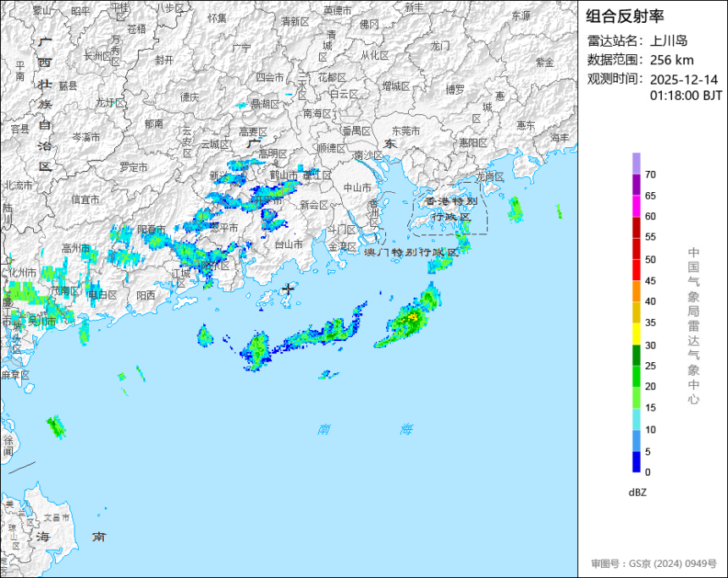Viewport: 728px width, 578px height.
Task: Click the 东源 label
Action: pyautogui.click(x=521, y=16)
